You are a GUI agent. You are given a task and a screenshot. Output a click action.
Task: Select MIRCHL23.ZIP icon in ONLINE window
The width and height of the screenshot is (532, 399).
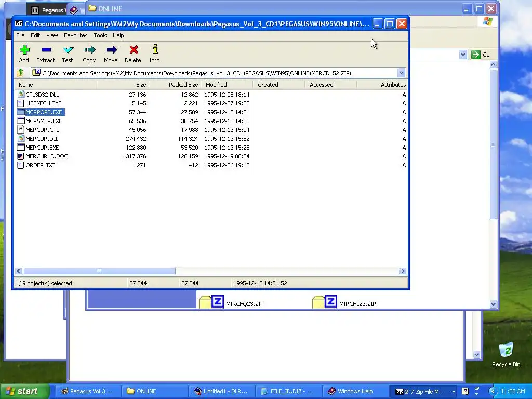pos(324,302)
